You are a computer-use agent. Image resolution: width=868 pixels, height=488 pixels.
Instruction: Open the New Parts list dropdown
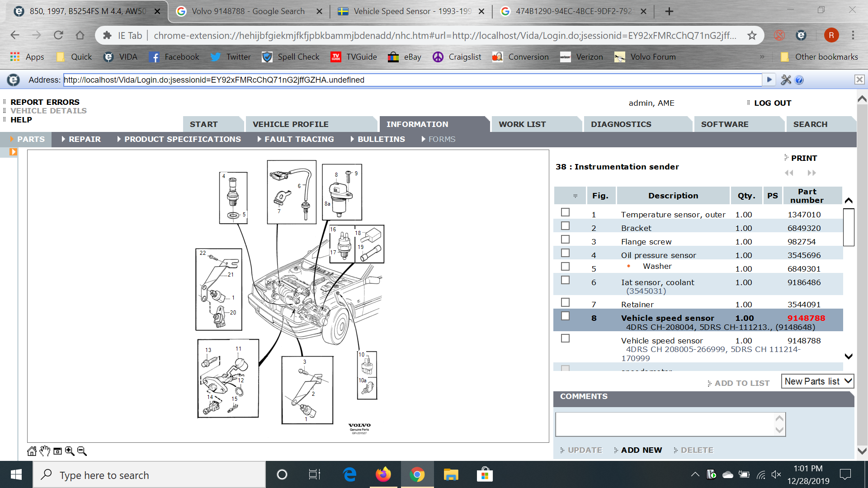pos(817,381)
